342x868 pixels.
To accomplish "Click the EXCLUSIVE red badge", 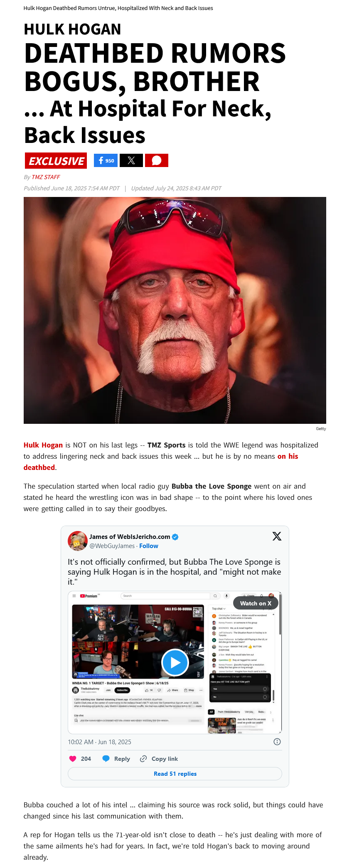I will click(x=56, y=161).
